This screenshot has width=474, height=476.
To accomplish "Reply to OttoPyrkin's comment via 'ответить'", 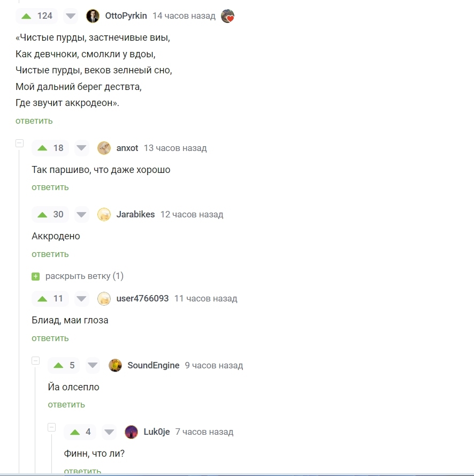I will coord(34,121).
